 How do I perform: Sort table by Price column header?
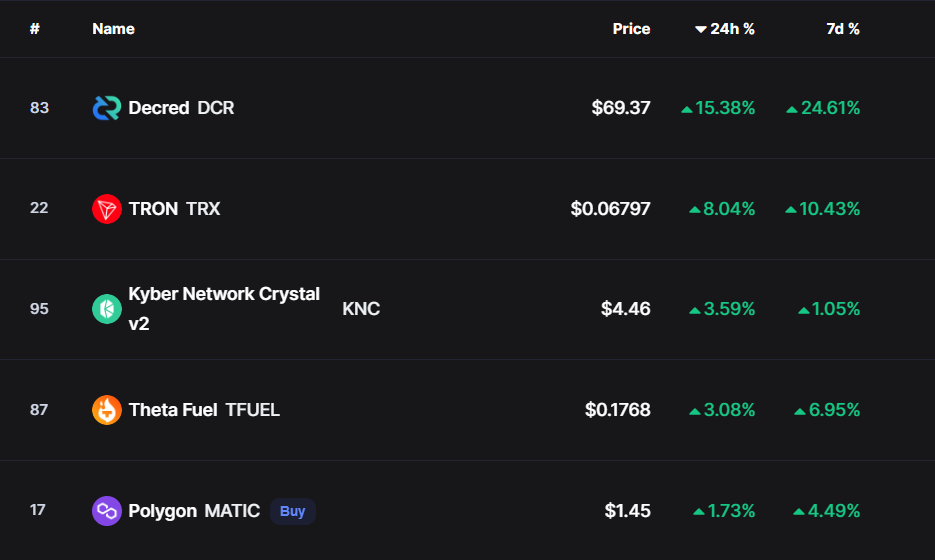(x=631, y=29)
